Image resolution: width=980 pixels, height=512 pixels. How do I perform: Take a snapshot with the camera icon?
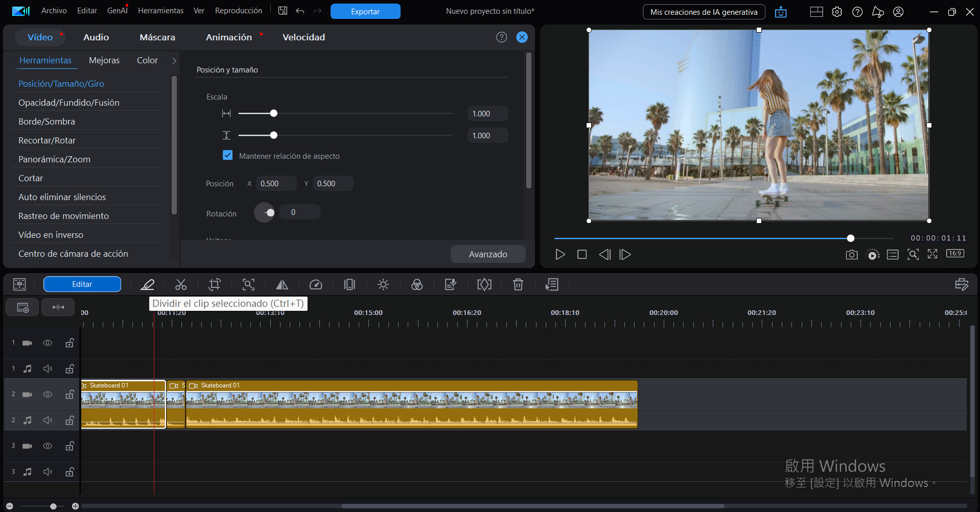[851, 254]
